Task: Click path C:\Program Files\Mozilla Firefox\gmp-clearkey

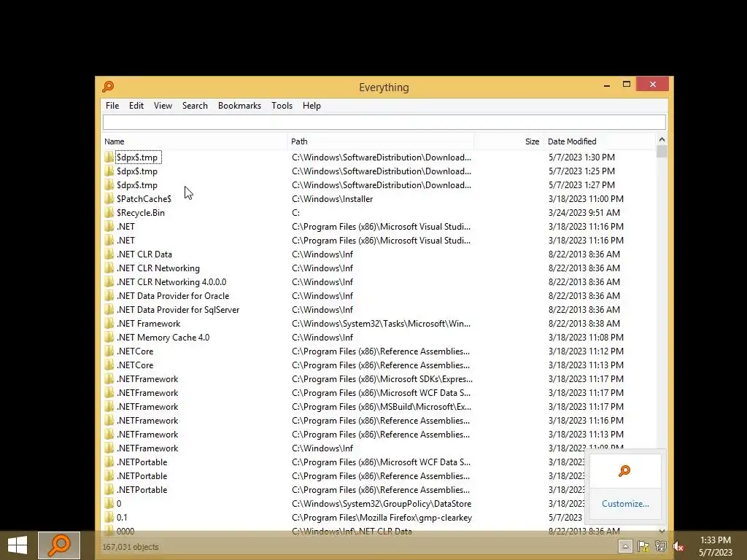Action: click(382, 517)
